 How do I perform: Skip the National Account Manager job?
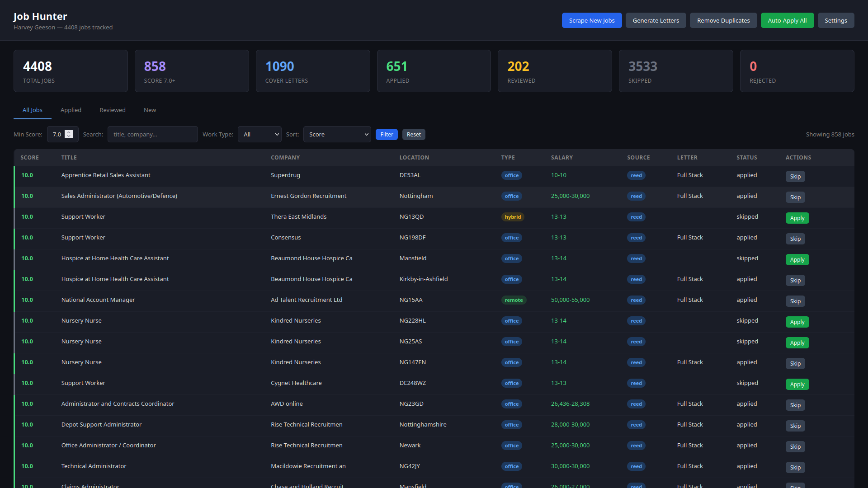[x=795, y=301]
